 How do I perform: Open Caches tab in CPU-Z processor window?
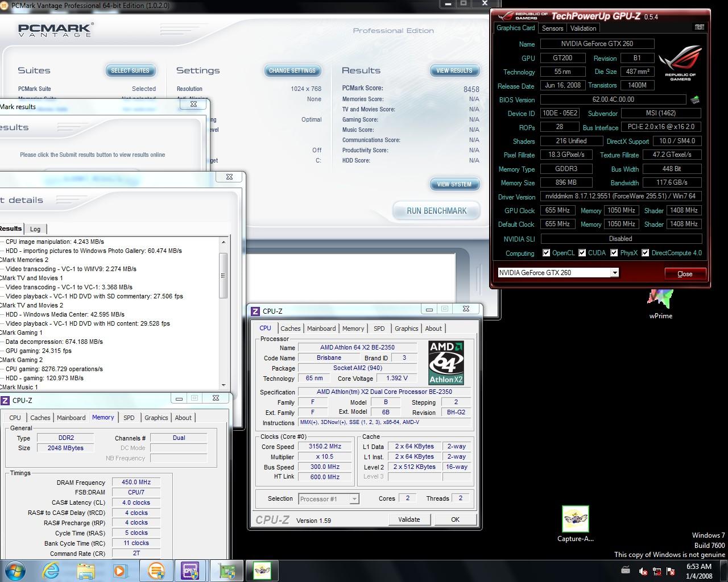[290, 329]
